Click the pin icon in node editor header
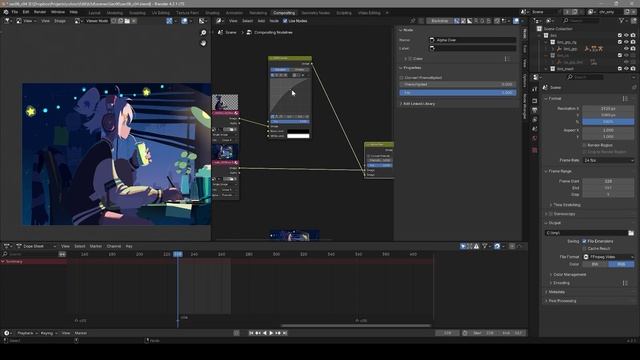640x360 pixels. click(413, 21)
